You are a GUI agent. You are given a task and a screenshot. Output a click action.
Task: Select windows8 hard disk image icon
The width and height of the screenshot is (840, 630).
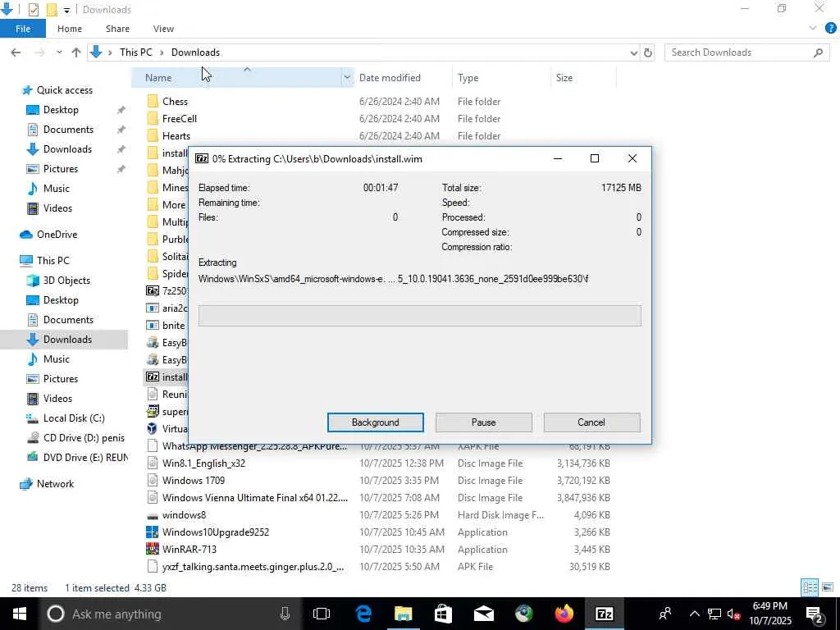[153, 515]
